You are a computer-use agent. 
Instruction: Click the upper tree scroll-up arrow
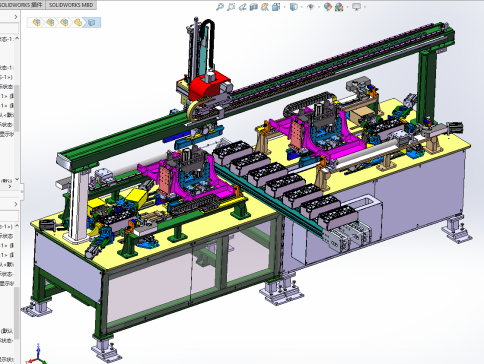(17, 38)
